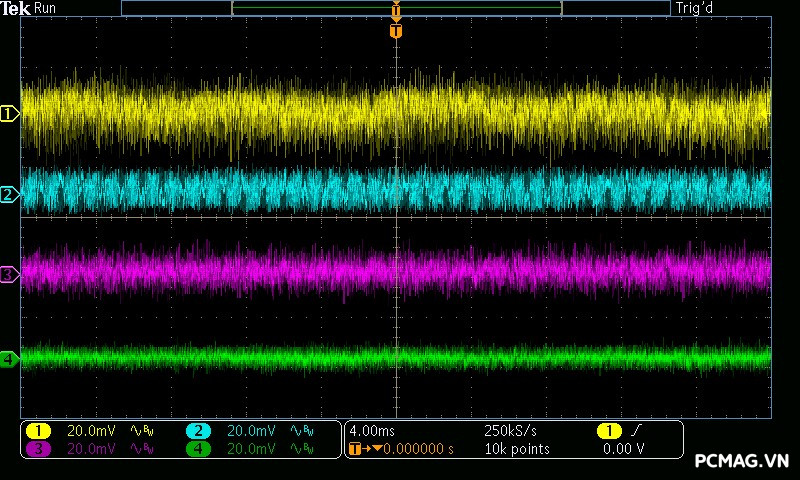Click the channel 4 green ground marker

coord(9,358)
